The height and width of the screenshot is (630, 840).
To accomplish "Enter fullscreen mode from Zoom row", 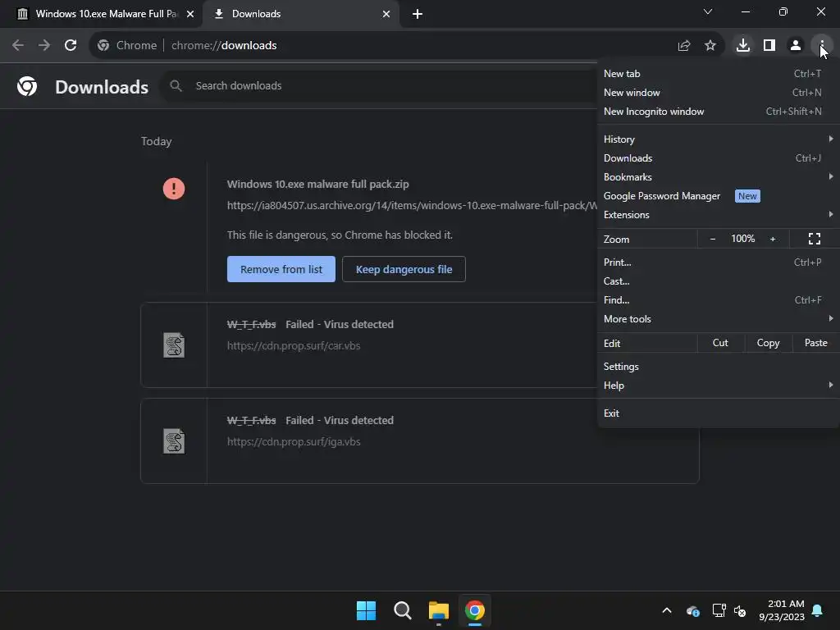I will (x=815, y=239).
